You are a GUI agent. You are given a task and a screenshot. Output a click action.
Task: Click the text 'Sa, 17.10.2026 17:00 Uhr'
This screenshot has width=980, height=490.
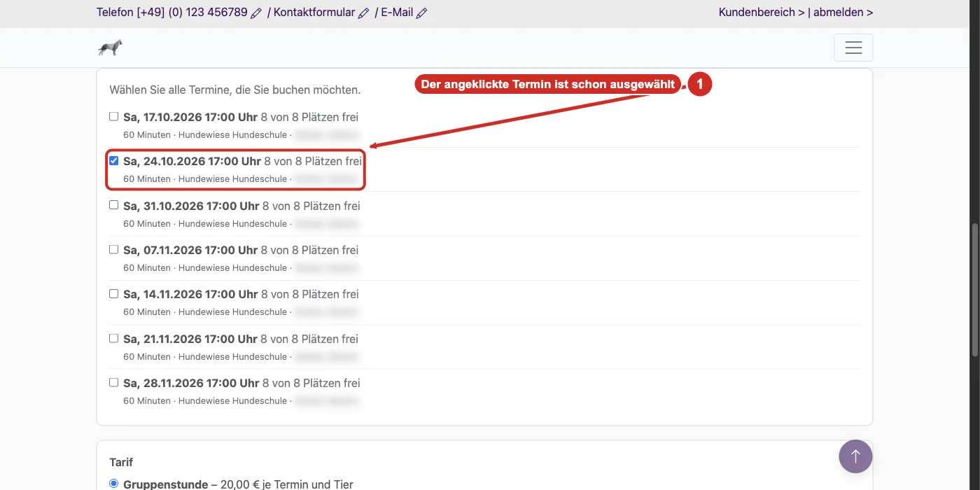tap(190, 117)
